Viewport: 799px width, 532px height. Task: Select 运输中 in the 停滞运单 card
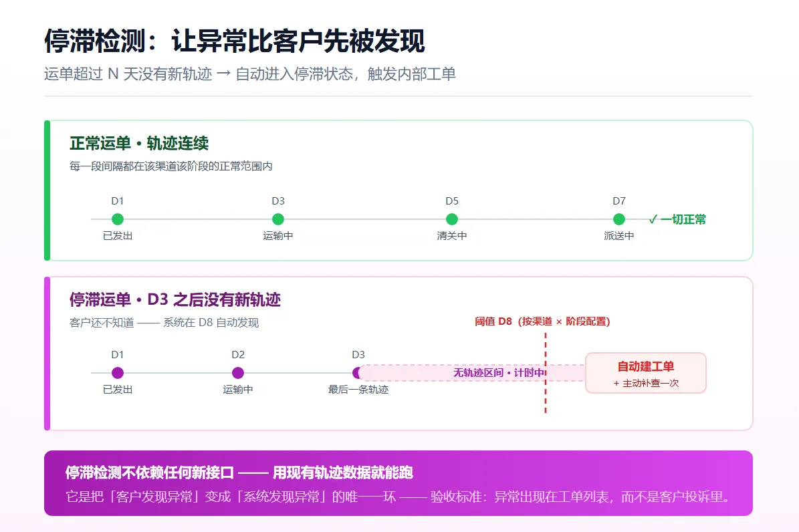click(x=237, y=390)
